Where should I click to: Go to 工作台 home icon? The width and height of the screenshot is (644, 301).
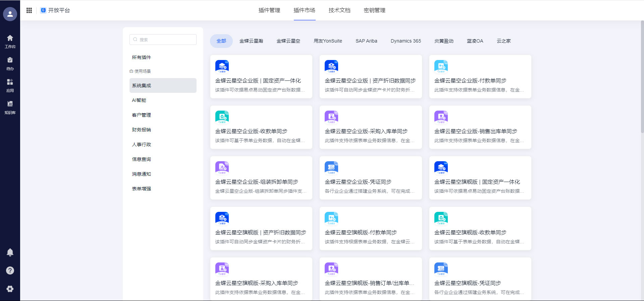pyautogui.click(x=10, y=41)
